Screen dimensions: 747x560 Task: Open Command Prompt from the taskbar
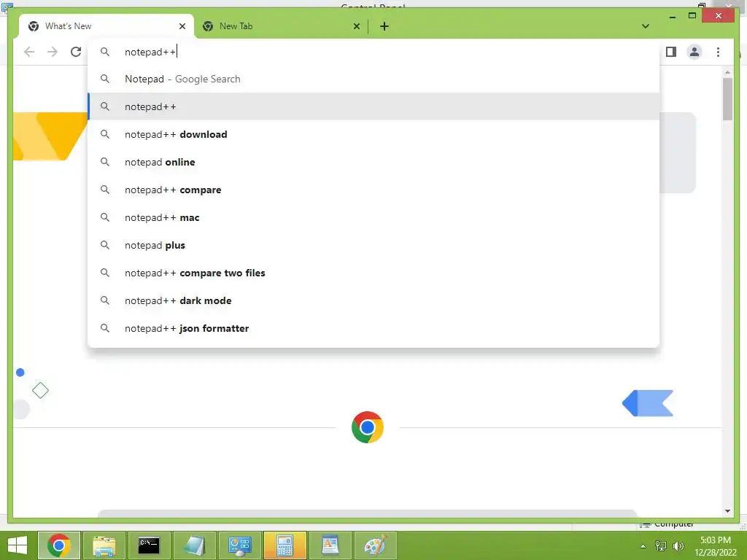tap(149, 545)
